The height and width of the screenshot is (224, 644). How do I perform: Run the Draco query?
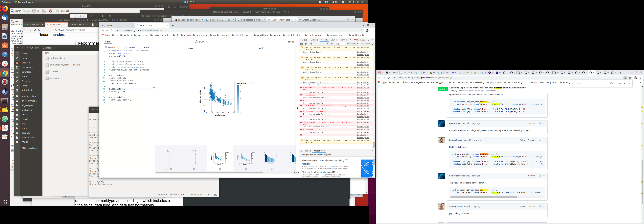click(146, 47)
